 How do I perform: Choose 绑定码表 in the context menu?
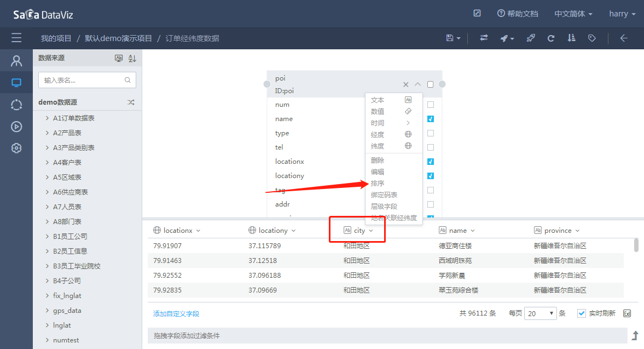point(384,195)
